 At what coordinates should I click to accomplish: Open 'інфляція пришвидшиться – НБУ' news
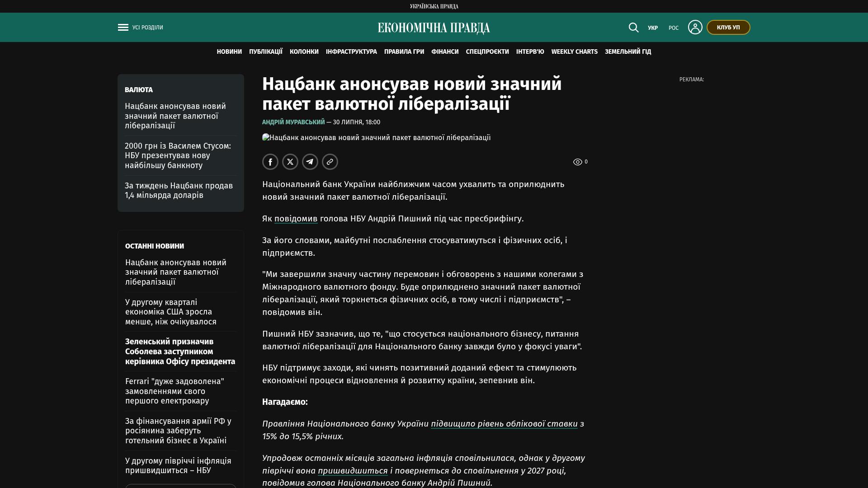[178, 466]
